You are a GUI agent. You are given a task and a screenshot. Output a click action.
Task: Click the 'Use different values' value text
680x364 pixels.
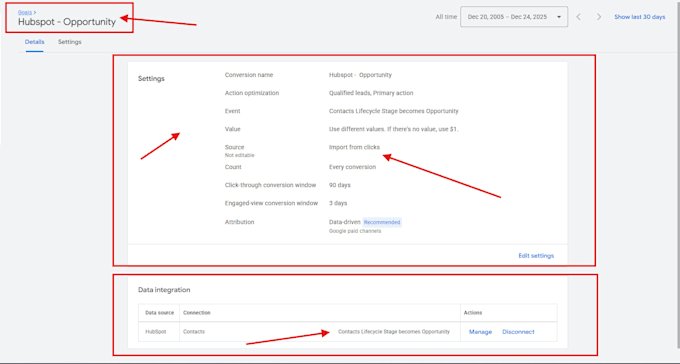pyautogui.click(x=393, y=129)
